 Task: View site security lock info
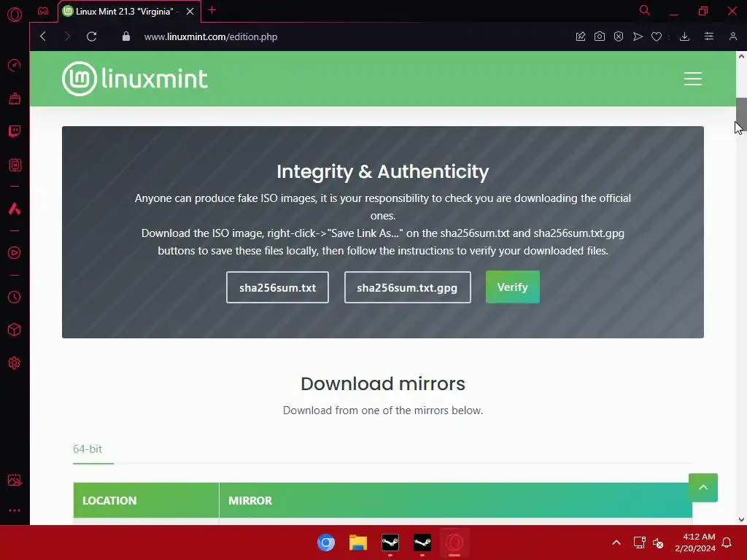pyautogui.click(x=126, y=36)
